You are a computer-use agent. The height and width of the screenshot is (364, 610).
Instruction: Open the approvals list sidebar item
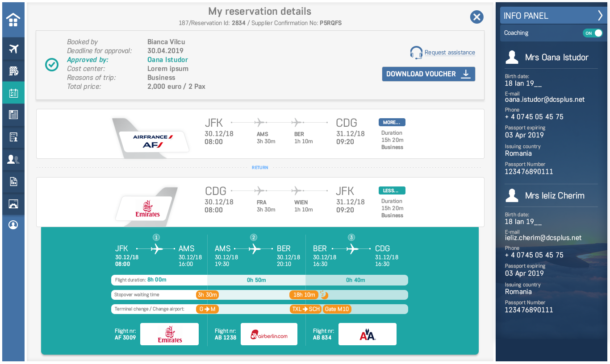tap(13, 137)
